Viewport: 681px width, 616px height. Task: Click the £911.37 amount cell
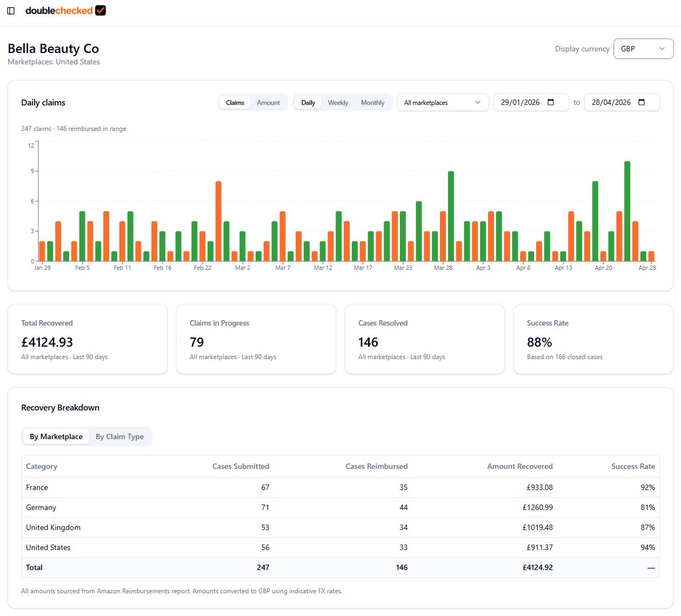[539, 547]
